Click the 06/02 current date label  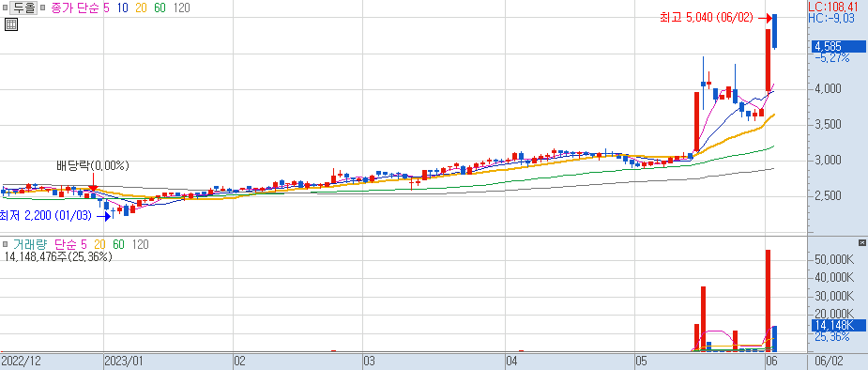830,362
